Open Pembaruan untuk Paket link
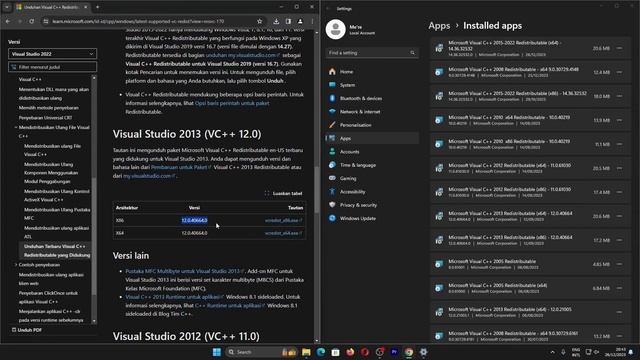The width and height of the screenshot is (640, 360). (181, 167)
